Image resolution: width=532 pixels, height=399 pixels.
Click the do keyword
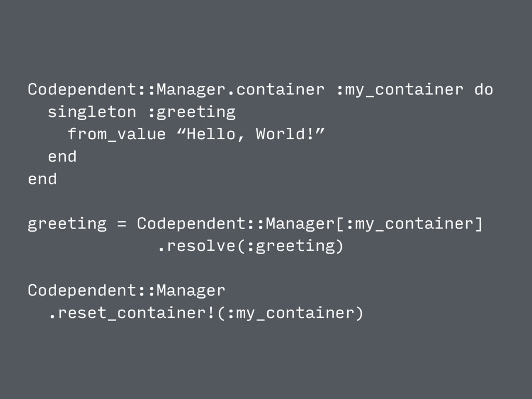[x=484, y=89]
